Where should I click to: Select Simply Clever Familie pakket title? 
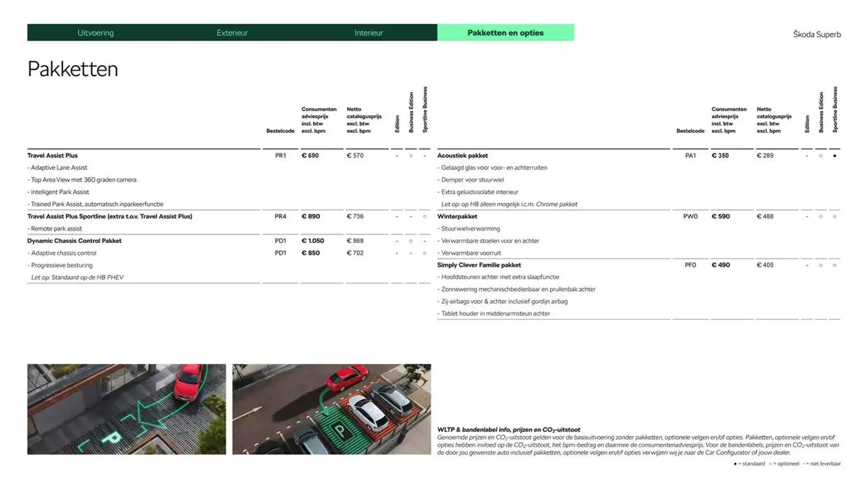pos(479,265)
